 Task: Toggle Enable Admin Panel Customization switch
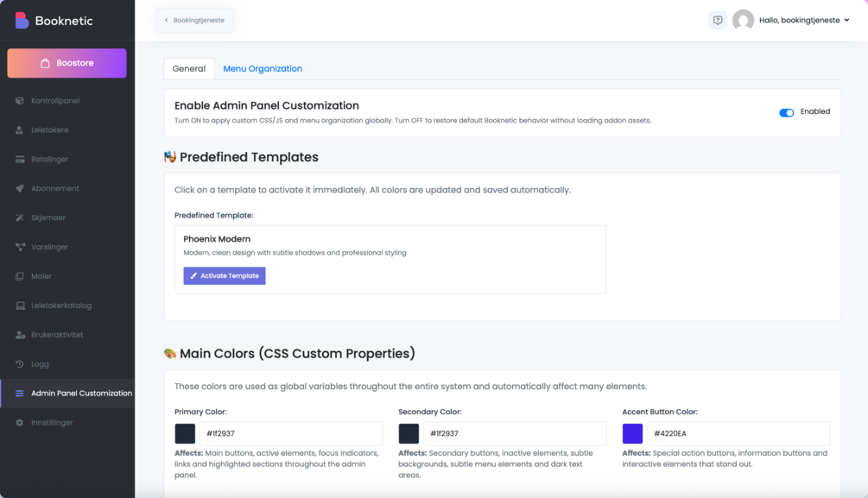pos(786,112)
